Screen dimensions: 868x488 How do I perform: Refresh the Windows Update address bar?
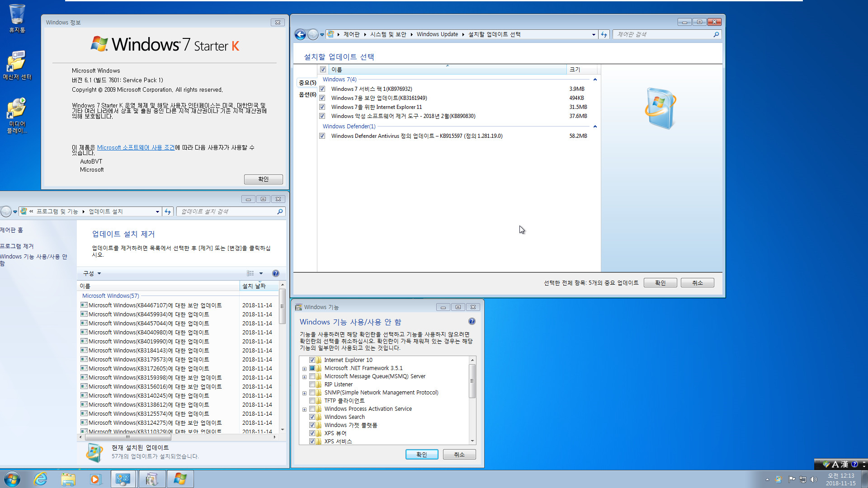click(x=604, y=34)
